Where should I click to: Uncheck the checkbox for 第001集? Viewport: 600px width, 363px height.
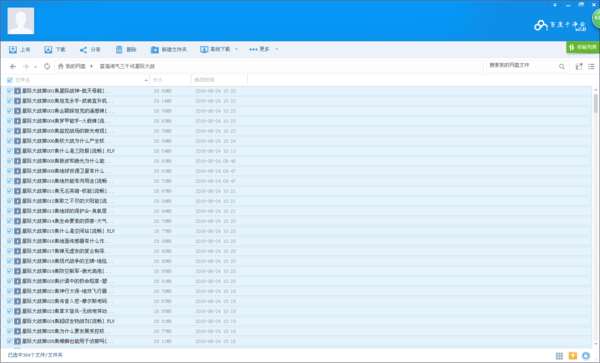click(x=10, y=91)
